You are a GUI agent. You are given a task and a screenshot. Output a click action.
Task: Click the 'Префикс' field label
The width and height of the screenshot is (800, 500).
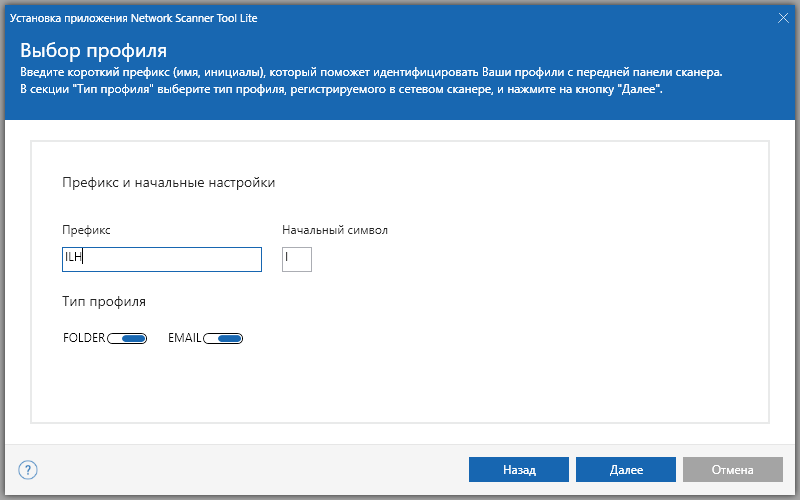86,230
